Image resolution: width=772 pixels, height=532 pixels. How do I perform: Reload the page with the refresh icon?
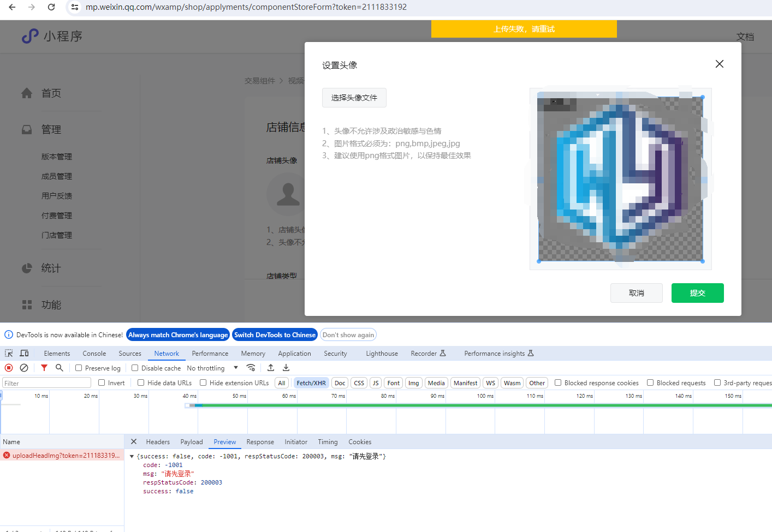51,7
